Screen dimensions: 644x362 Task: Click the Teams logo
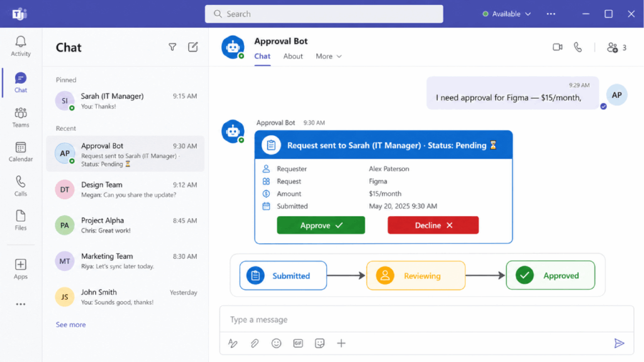[19, 14]
